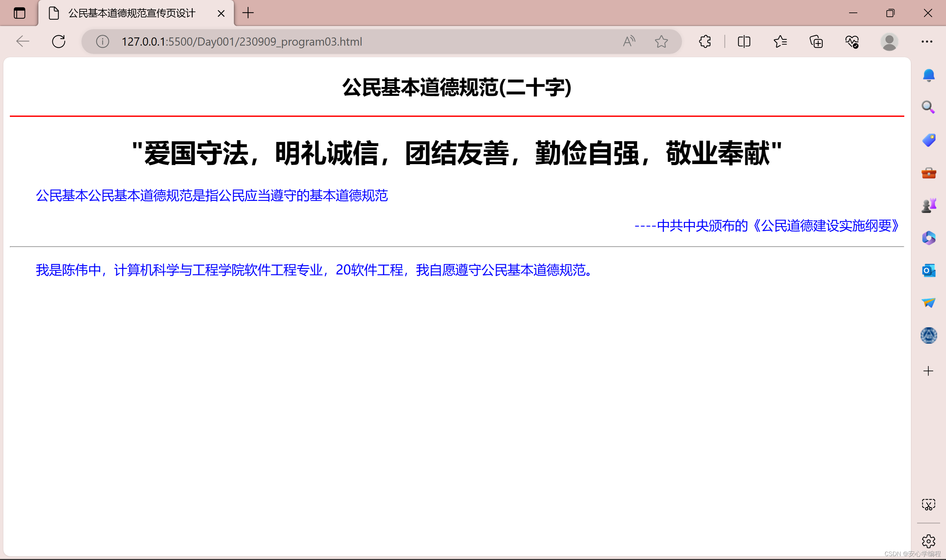
Task: Close the browser window
Action: [x=928, y=13]
